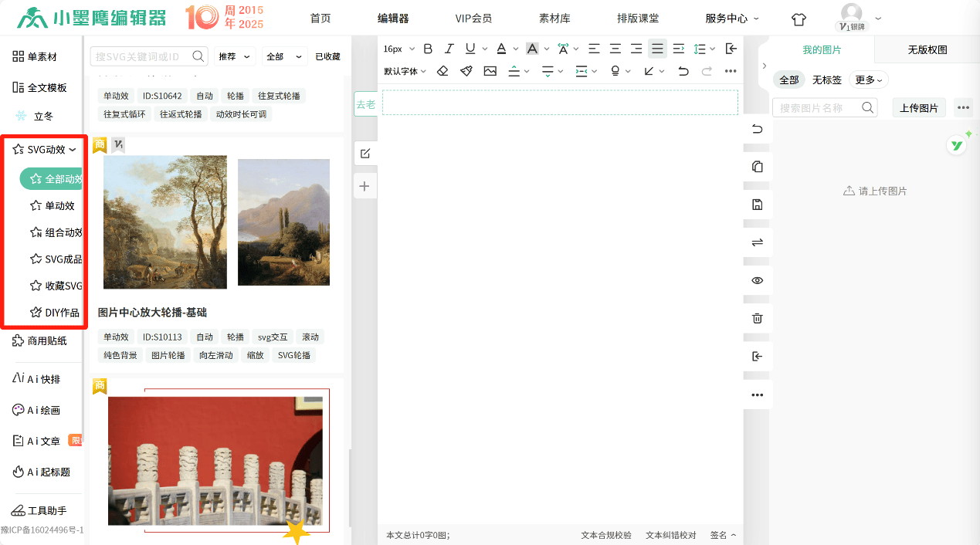Image resolution: width=980 pixels, height=545 pixels.
Task: Switch to the 无版权图 tab
Action: coord(927,50)
